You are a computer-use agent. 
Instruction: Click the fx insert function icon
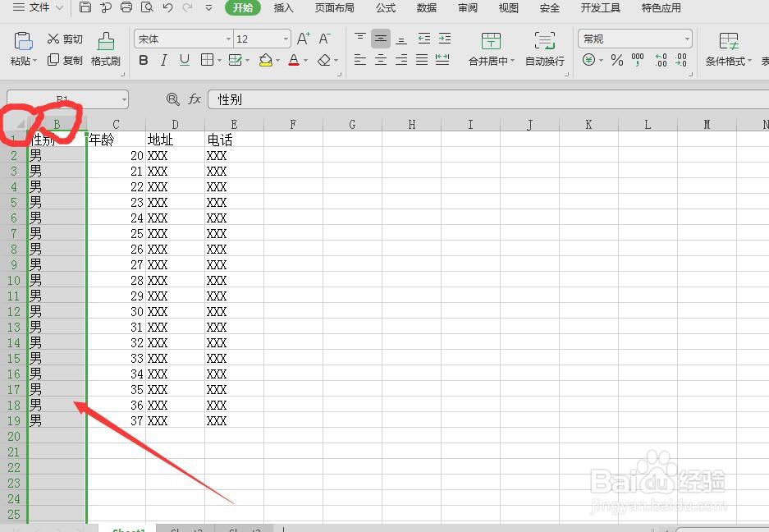195,99
